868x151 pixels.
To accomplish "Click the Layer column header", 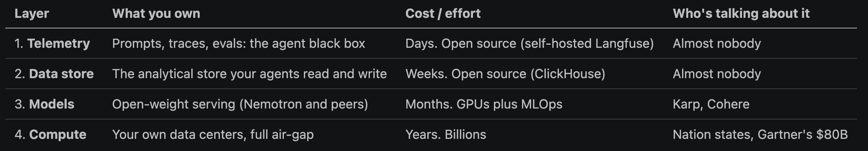I will click(x=32, y=14).
